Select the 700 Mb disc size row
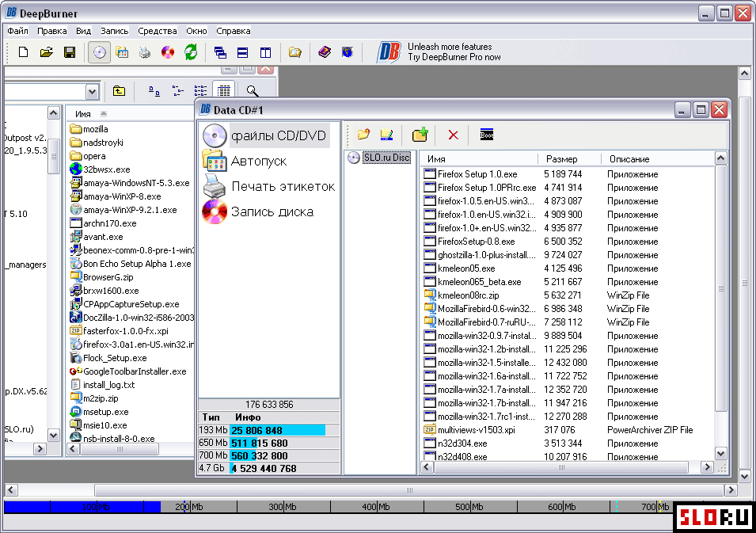Image resolution: width=756 pixels, height=533 pixels. tap(269, 455)
